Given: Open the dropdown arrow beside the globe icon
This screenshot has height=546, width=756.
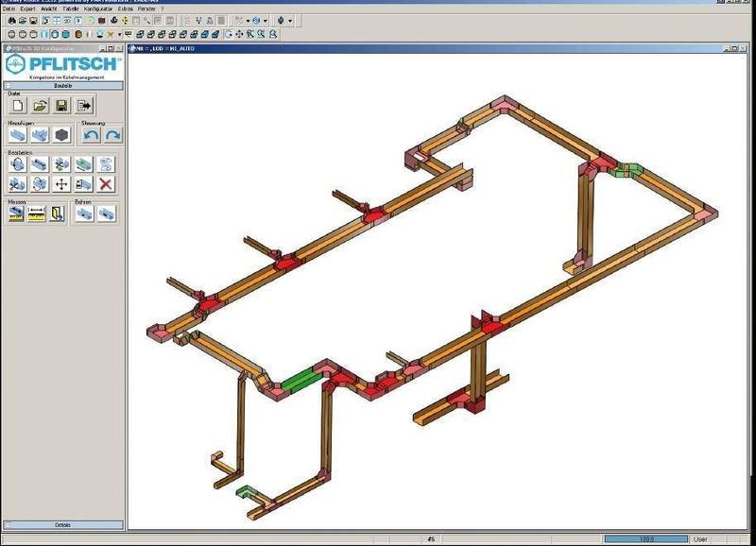Looking at the screenshot, I should pyautogui.click(x=265, y=20).
